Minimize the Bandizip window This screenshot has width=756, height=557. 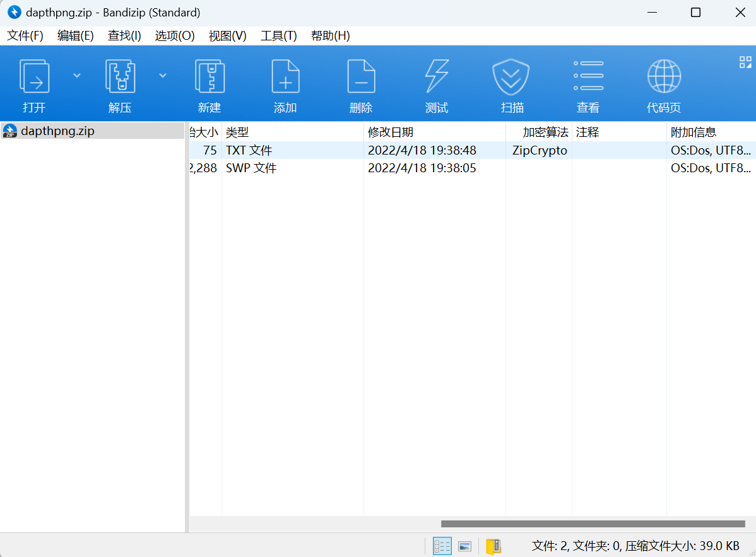point(653,13)
